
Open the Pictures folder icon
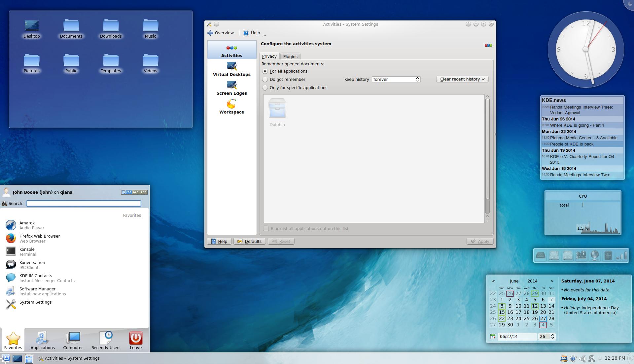tap(32, 64)
